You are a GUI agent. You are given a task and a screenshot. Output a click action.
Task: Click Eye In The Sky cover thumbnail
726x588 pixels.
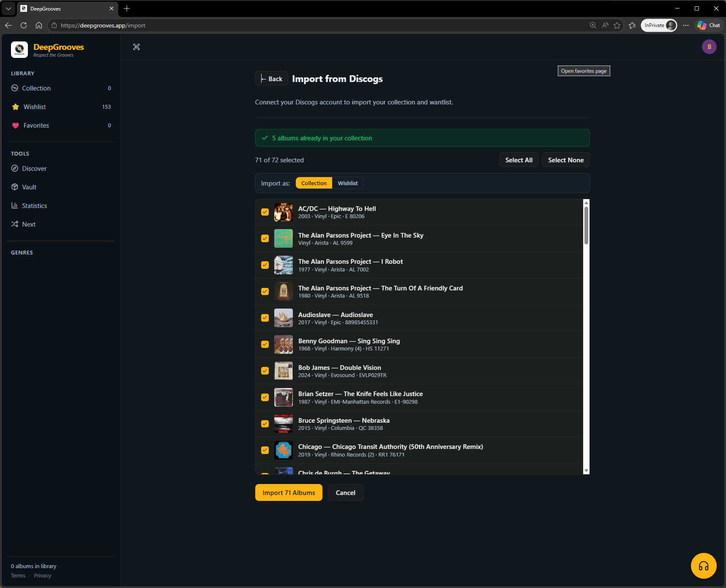(x=284, y=238)
